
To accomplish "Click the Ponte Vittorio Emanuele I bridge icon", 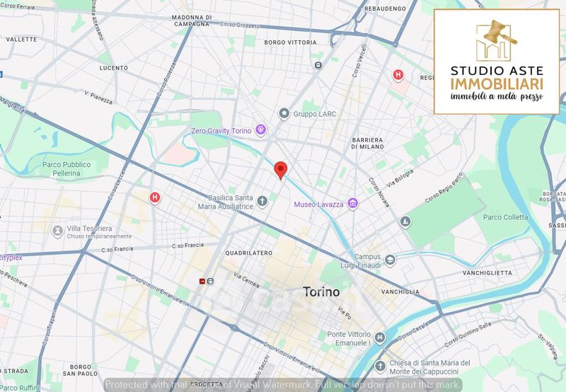I will click(381, 338).
